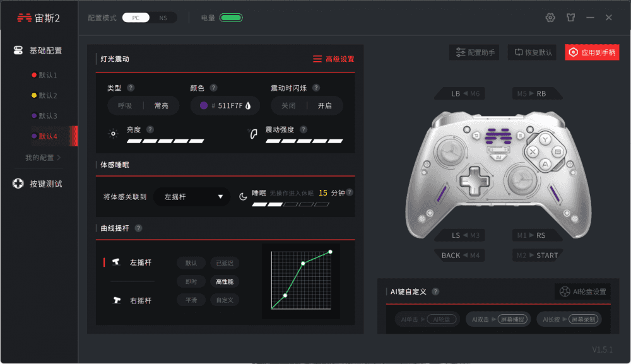Viewport: 631px width, 364px height.
Task: Set light type to 呼吸
Action: coord(125,106)
